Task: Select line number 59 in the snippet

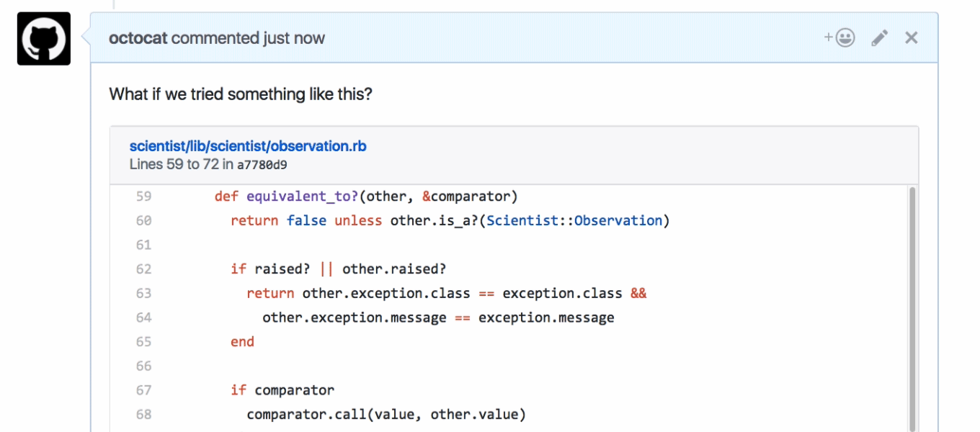Action: [143, 197]
